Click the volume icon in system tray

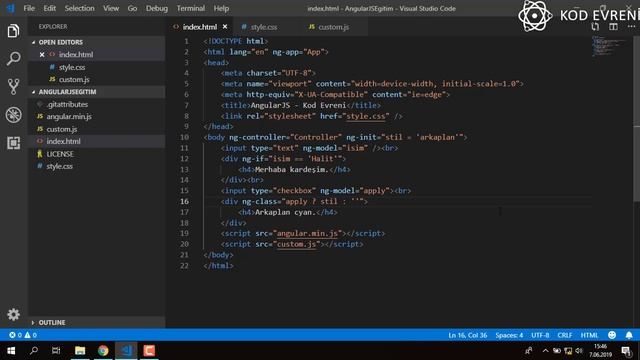tap(579, 351)
